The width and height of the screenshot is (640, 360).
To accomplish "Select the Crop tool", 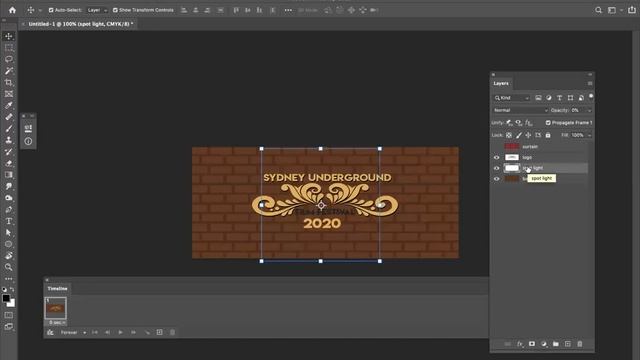I will (x=9, y=82).
